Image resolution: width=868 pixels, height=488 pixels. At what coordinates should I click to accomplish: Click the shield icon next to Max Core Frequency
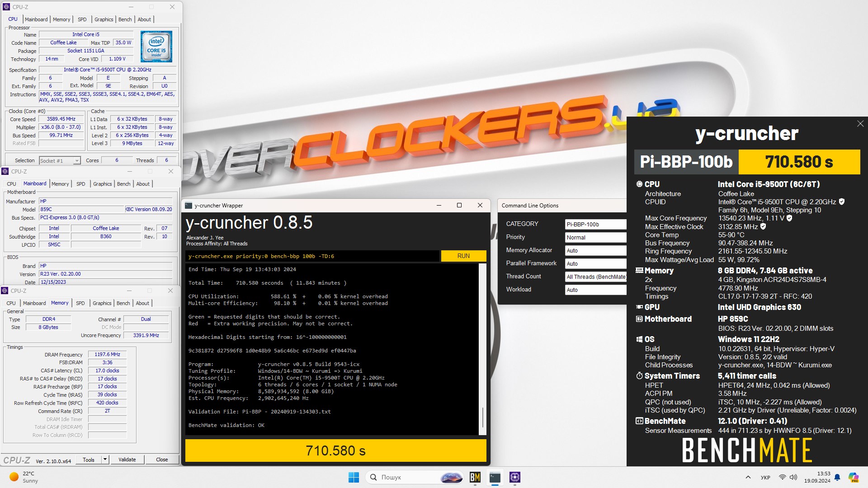click(x=789, y=218)
